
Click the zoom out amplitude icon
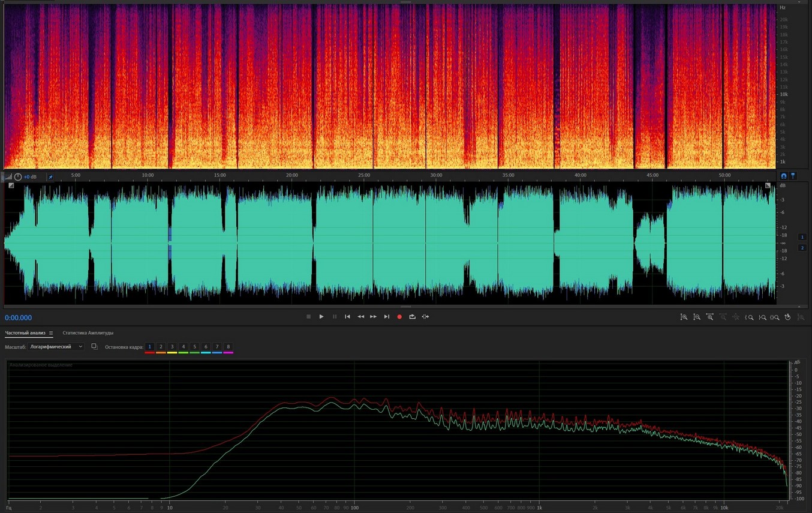(x=697, y=317)
